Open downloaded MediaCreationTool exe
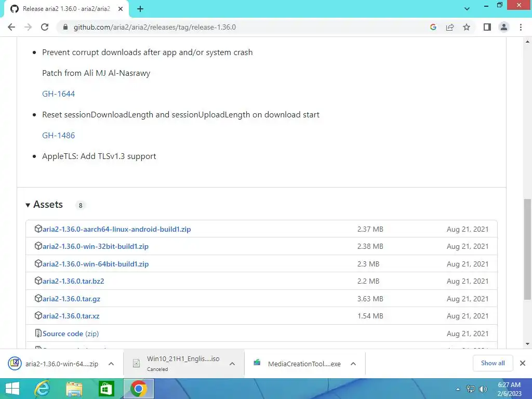Screen dimensions: 532x399 (297, 364)
